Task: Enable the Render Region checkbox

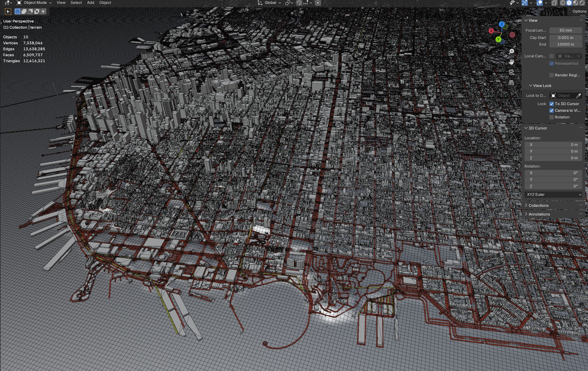Action: coord(552,75)
